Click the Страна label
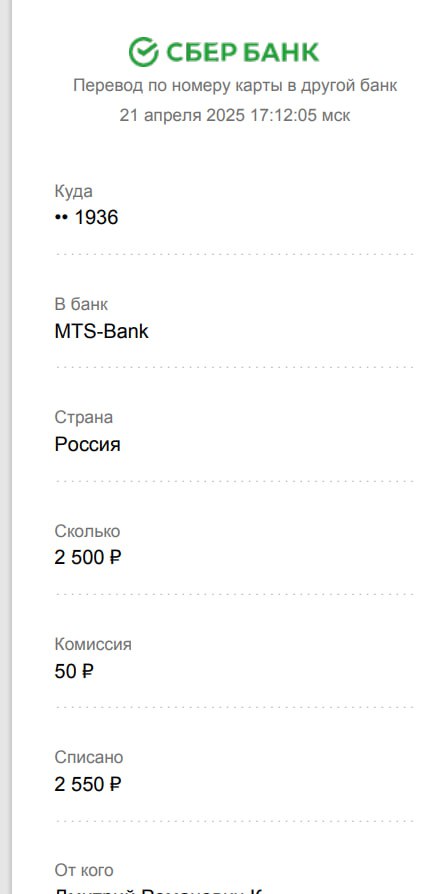The width and height of the screenshot is (445, 894). (x=84, y=417)
